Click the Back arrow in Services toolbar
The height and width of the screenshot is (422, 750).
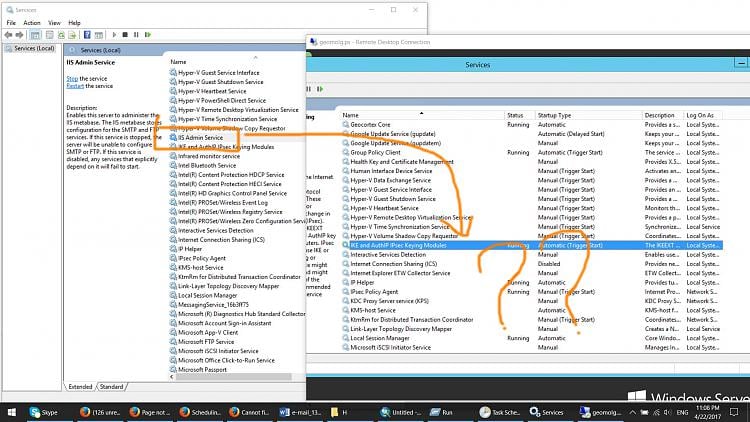[8, 35]
